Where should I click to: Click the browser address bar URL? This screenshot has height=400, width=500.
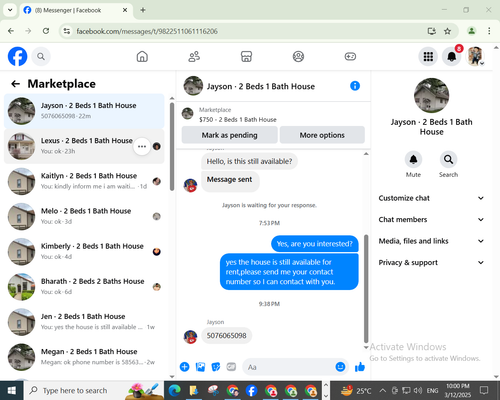pos(147,31)
